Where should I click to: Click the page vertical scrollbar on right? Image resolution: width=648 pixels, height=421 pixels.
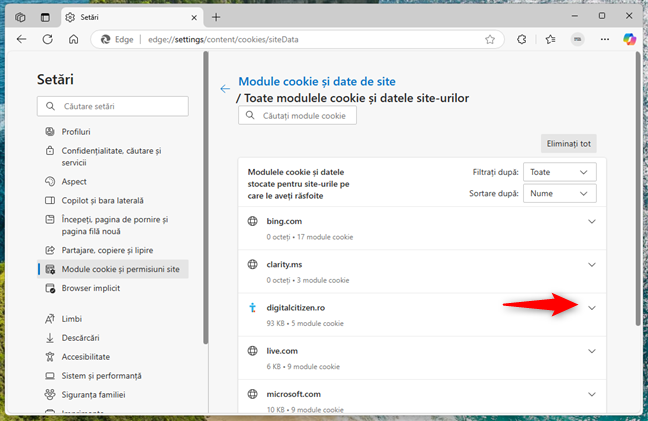pyautogui.click(x=638, y=188)
